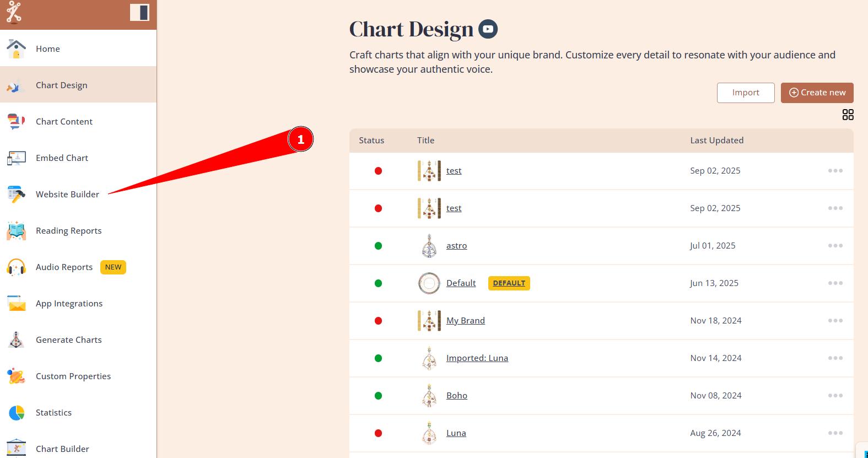Open the Website Builder menu item

(x=67, y=195)
